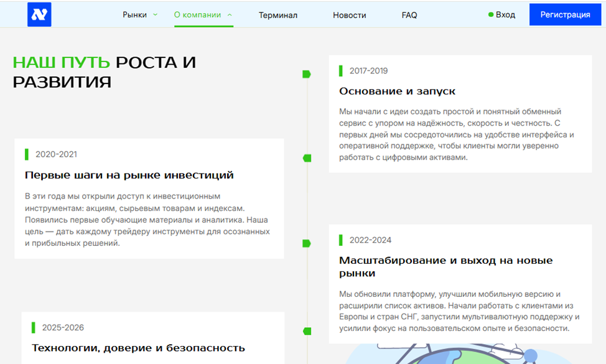The height and width of the screenshot is (364, 606).
Task: Click the Основание и запуск heading
Action: tap(397, 91)
